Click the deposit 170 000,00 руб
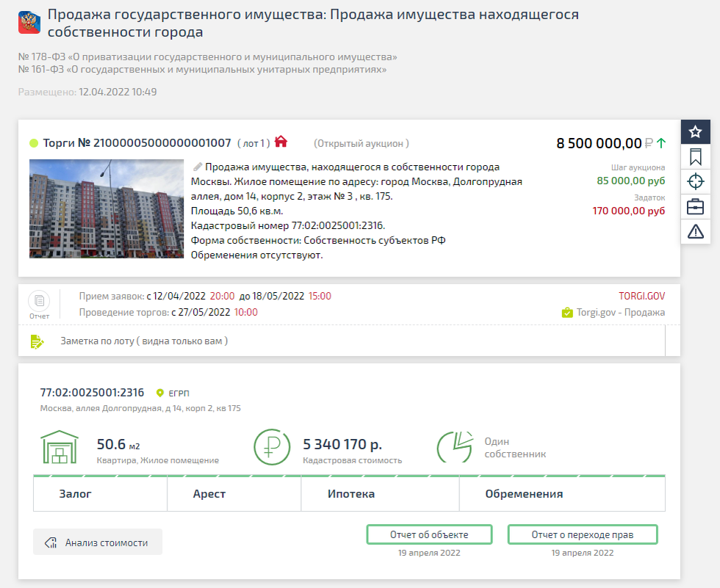The height and width of the screenshot is (588, 720). (628, 211)
